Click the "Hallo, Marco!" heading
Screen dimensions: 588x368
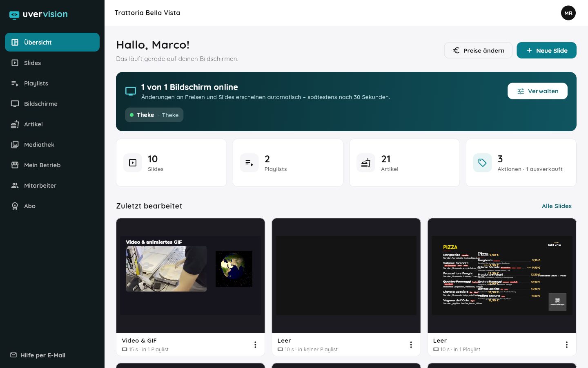click(153, 45)
